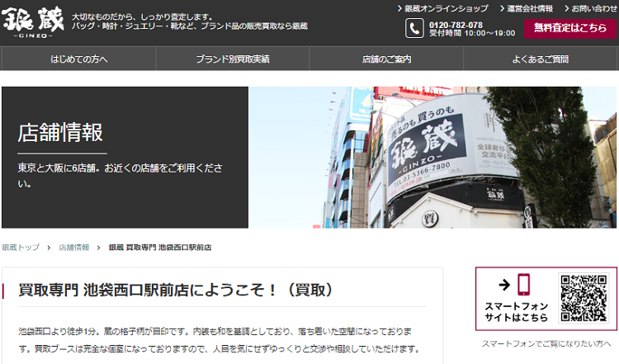Click heading 買取専門 池袋西口駅前店にようこそ！
The width and height of the screenshot is (619, 364).
pyautogui.click(x=176, y=290)
